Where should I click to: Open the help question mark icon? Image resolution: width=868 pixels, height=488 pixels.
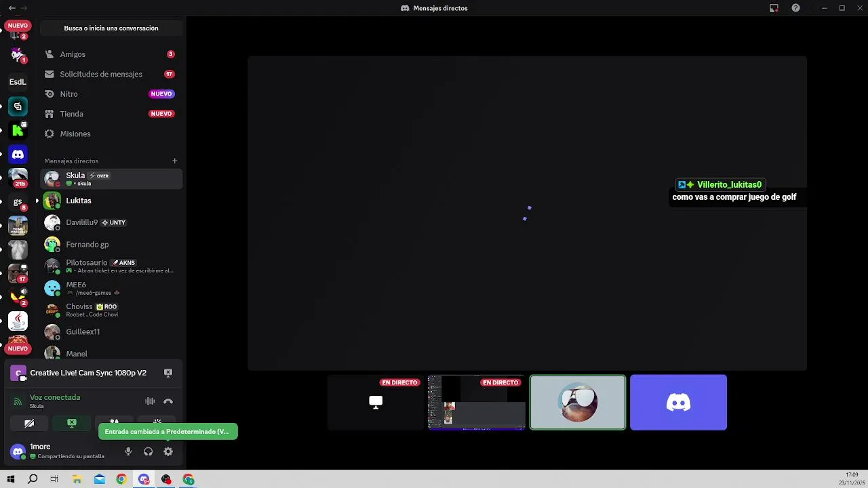pyautogui.click(x=795, y=8)
